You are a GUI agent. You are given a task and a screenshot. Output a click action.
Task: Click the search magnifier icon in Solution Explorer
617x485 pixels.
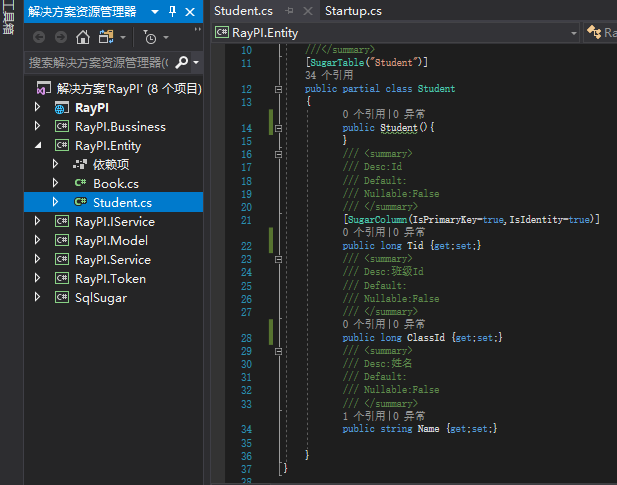181,62
